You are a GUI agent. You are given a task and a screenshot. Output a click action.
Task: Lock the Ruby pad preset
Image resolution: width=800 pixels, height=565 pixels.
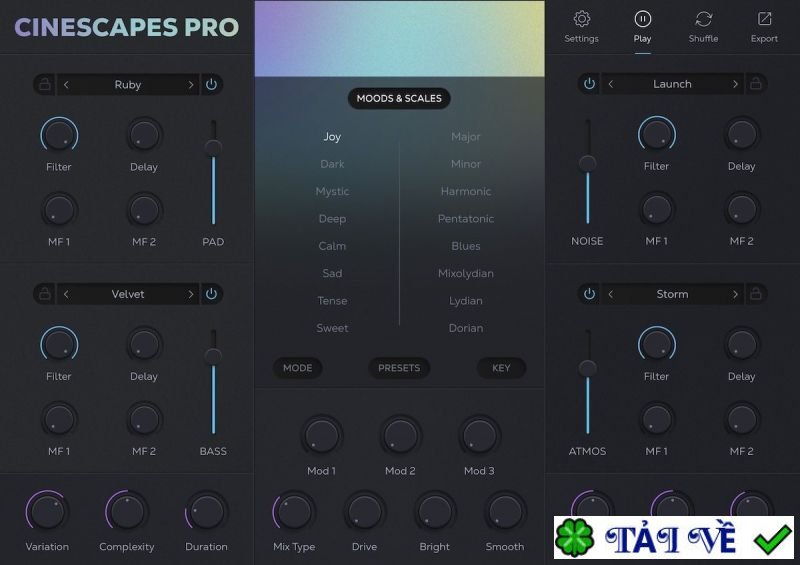[45, 85]
